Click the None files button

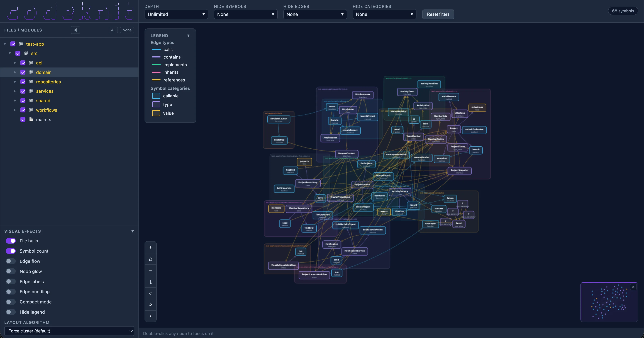[127, 30]
